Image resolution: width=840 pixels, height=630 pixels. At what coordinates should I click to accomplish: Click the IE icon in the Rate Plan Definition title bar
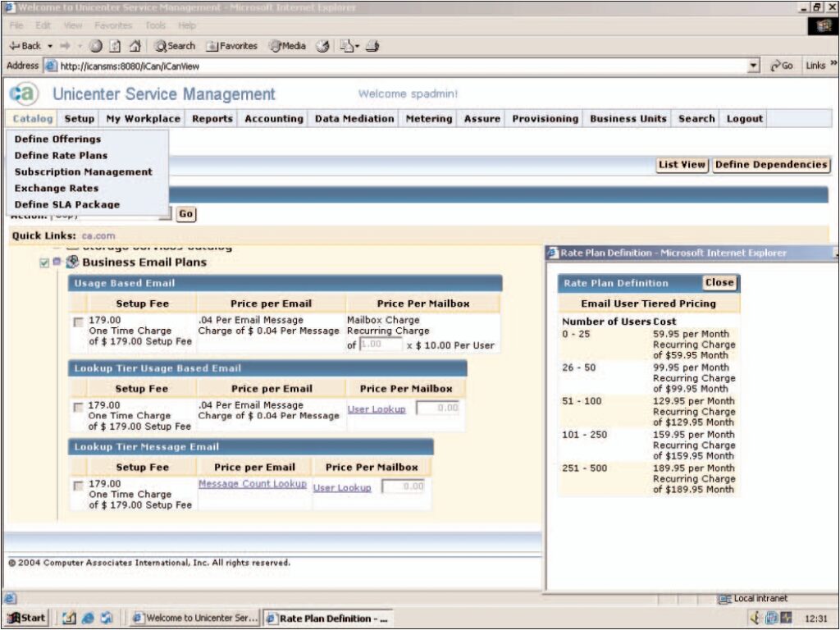(x=554, y=253)
